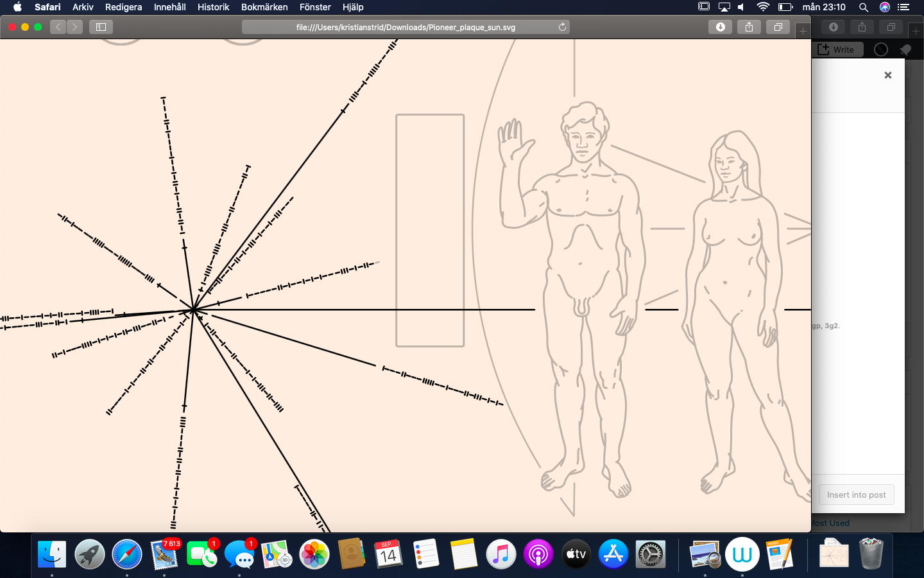This screenshot has width=924, height=578.
Task: Click the Safari sidebar toggle button
Action: pyautogui.click(x=101, y=27)
